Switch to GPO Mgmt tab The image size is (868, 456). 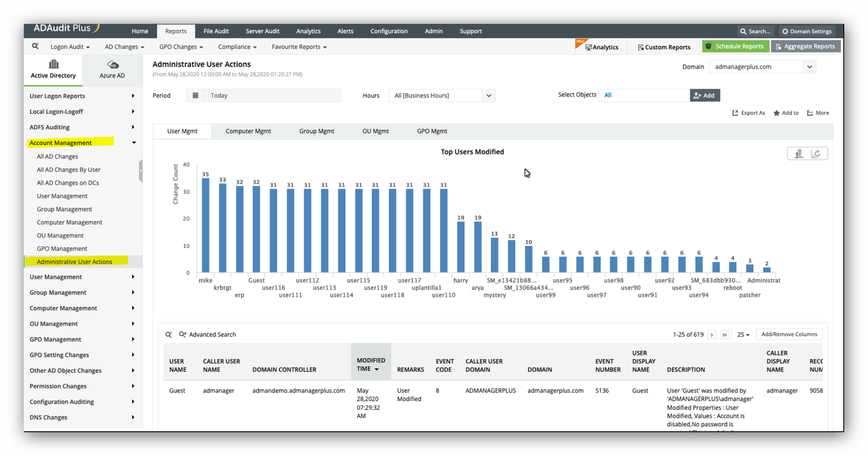pos(432,131)
